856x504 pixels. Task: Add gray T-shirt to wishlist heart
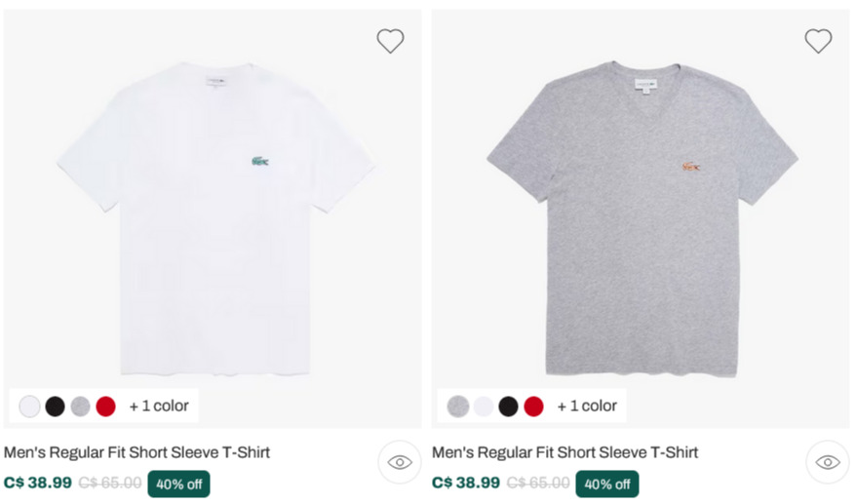pos(818,41)
